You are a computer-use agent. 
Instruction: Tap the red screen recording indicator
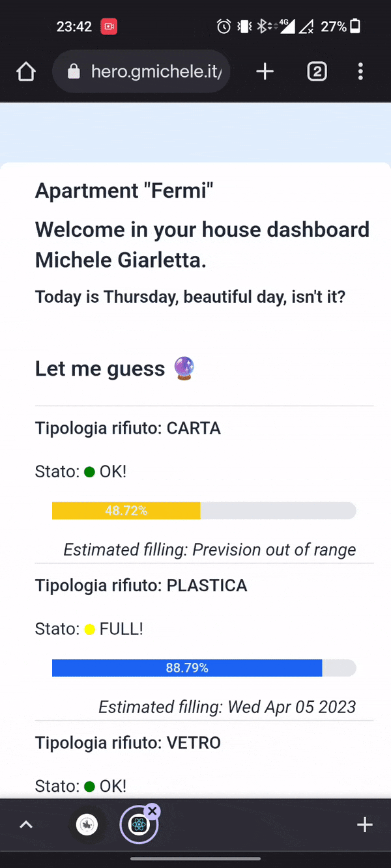(108, 27)
